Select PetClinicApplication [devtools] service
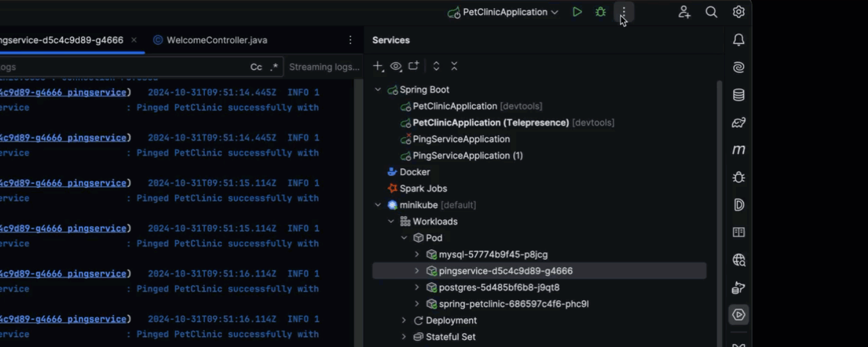Screen dimensions: 868x347 tap(471, 106)
